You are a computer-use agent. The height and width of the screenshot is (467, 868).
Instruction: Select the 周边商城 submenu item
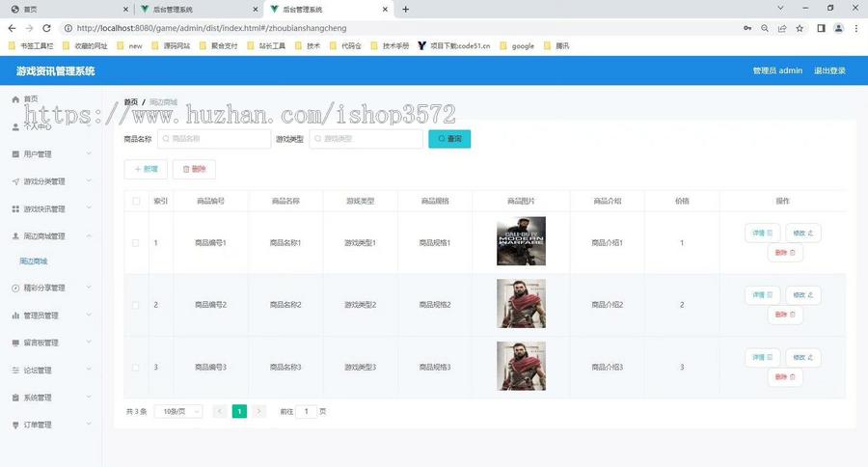click(34, 261)
